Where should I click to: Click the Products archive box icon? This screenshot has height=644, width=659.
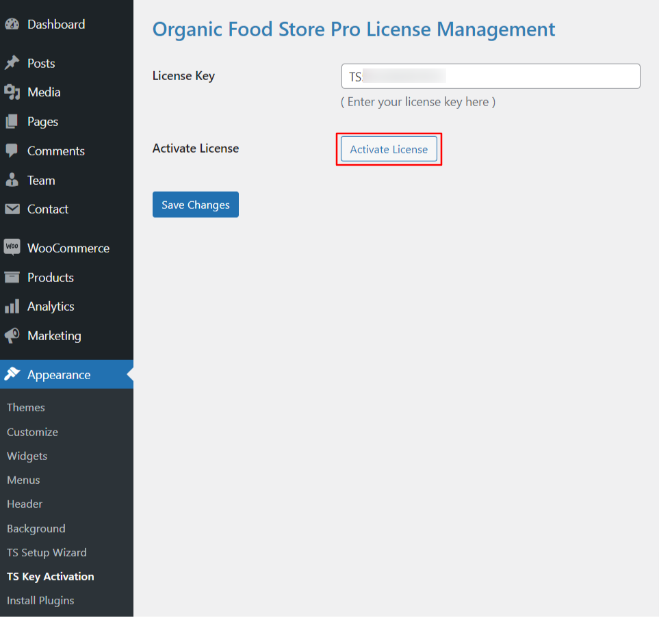click(x=12, y=277)
